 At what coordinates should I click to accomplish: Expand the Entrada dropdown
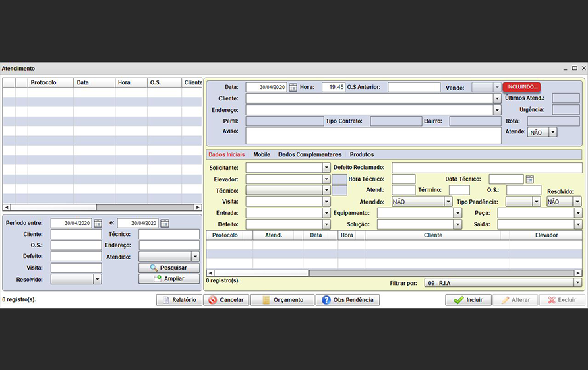pyautogui.click(x=326, y=213)
